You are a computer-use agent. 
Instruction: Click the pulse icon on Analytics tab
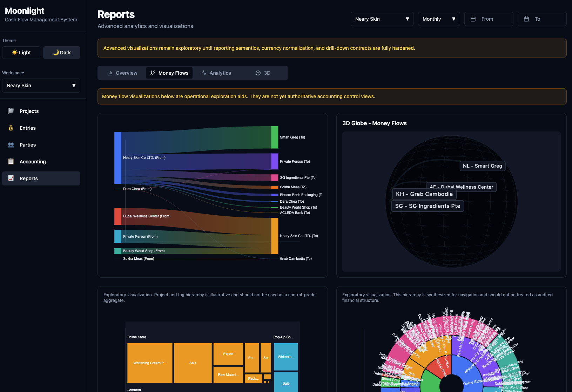[204, 73]
